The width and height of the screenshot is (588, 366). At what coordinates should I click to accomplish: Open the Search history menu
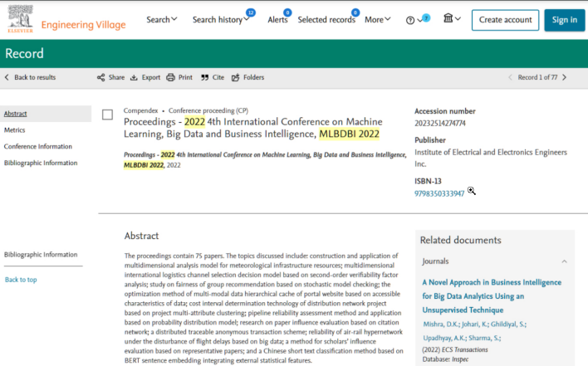221,19
